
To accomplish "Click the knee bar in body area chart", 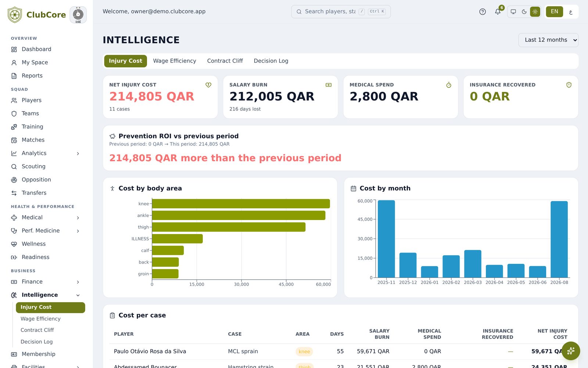I will coord(241,204).
